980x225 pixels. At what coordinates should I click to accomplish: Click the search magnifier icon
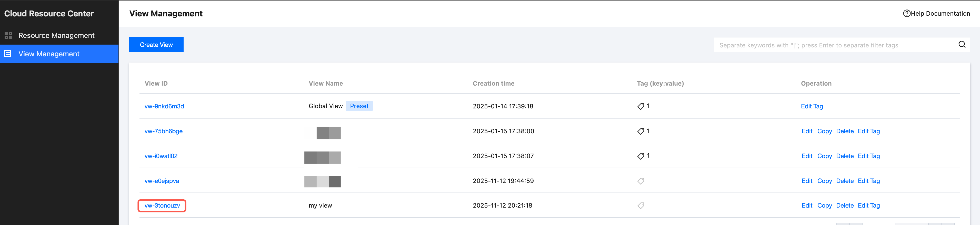pos(962,45)
